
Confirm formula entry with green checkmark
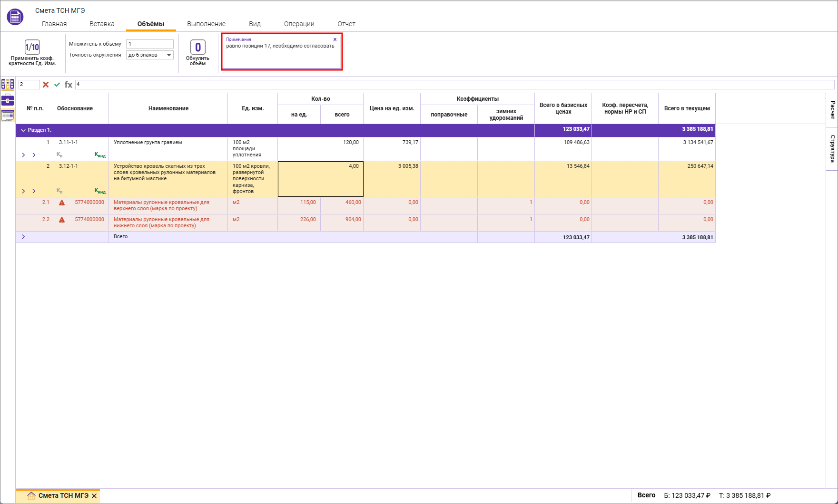[x=57, y=85]
